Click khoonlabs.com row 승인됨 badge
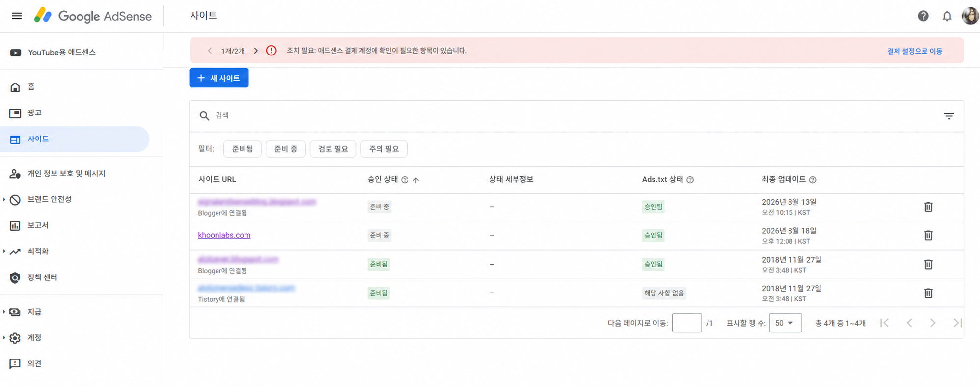The width and height of the screenshot is (980, 387). [x=653, y=235]
